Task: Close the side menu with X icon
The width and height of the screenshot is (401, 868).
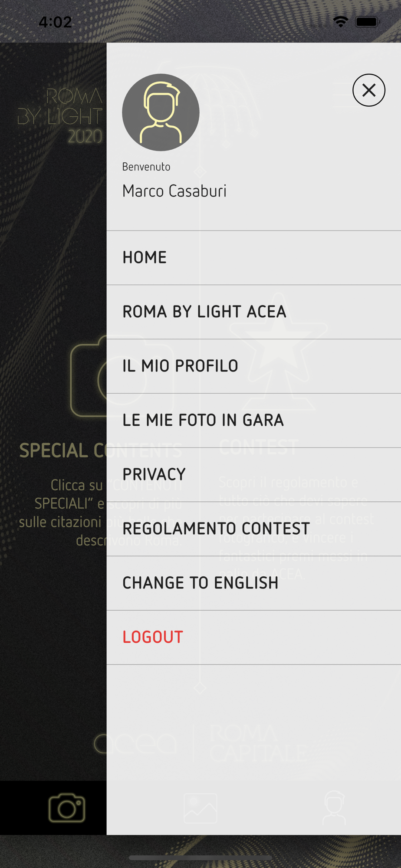Action: coord(368,90)
